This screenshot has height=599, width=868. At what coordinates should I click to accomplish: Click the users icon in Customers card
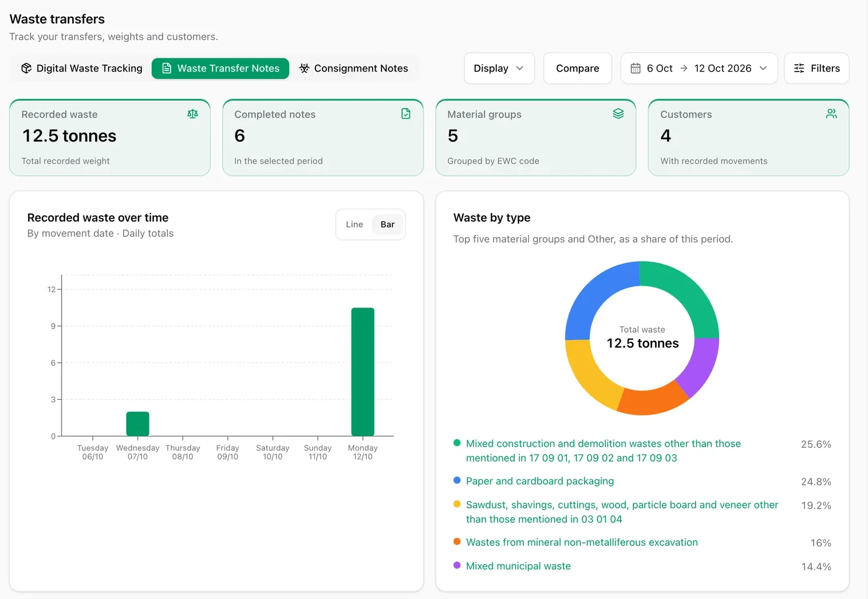tap(831, 113)
